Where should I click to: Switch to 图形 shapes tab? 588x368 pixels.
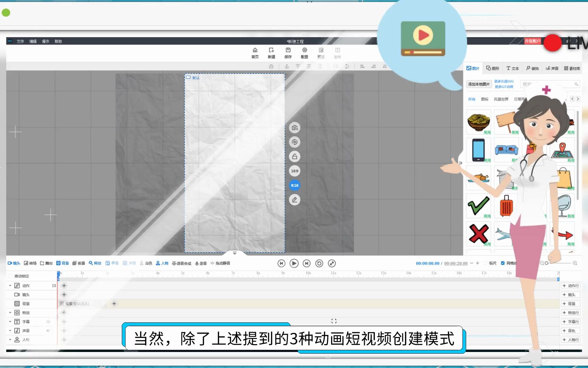pos(493,68)
